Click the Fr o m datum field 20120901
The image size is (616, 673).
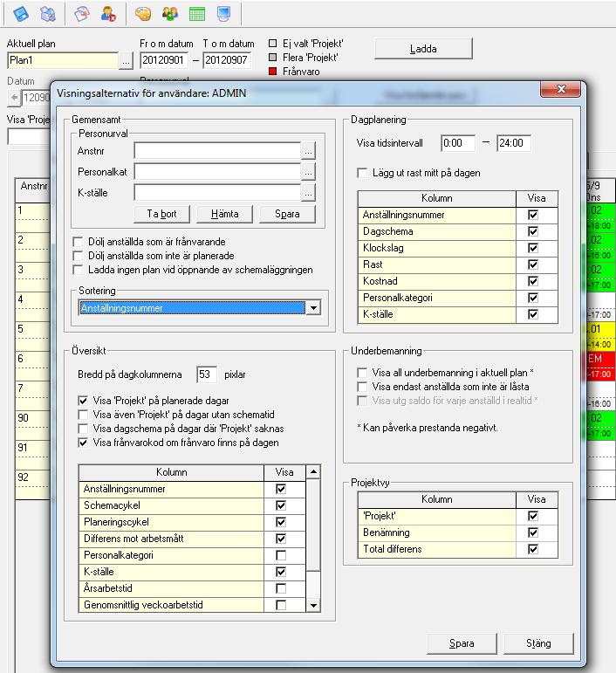[x=164, y=60]
